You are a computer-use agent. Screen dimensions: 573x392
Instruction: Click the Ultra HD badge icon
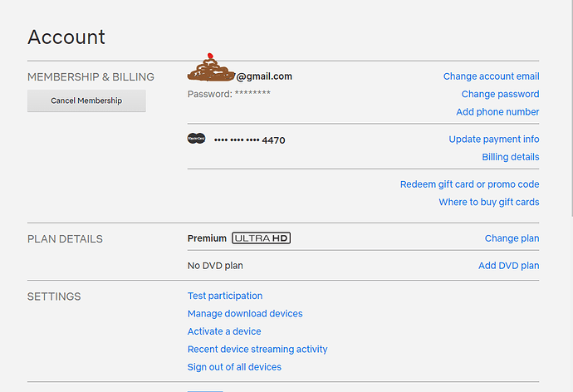pos(261,238)
